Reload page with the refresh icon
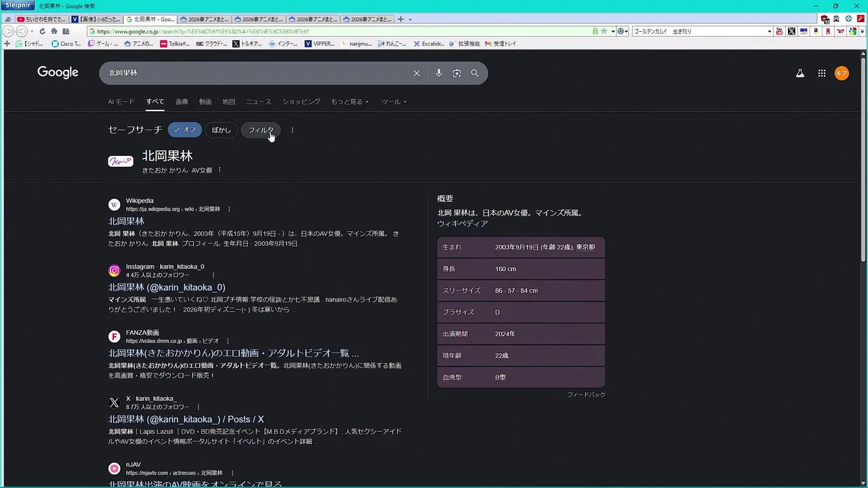The height and width of the screenshot is (488, 868). [x=42, y=31]
